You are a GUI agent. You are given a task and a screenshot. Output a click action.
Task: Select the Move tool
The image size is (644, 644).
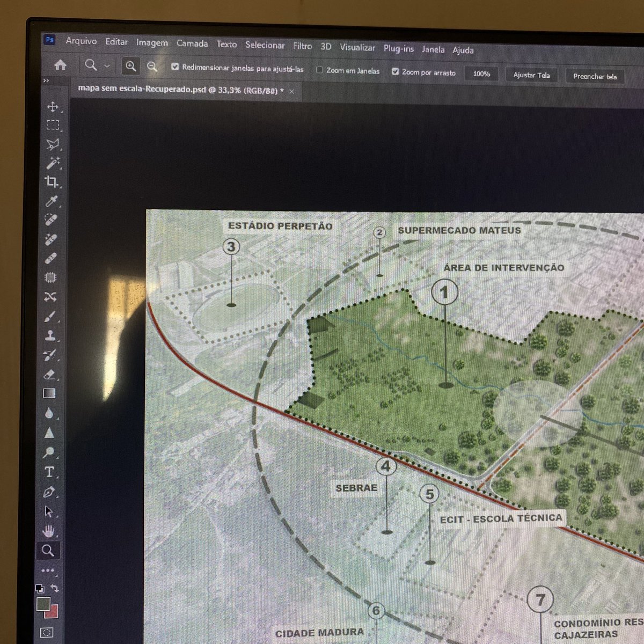[x=53, y=106]
